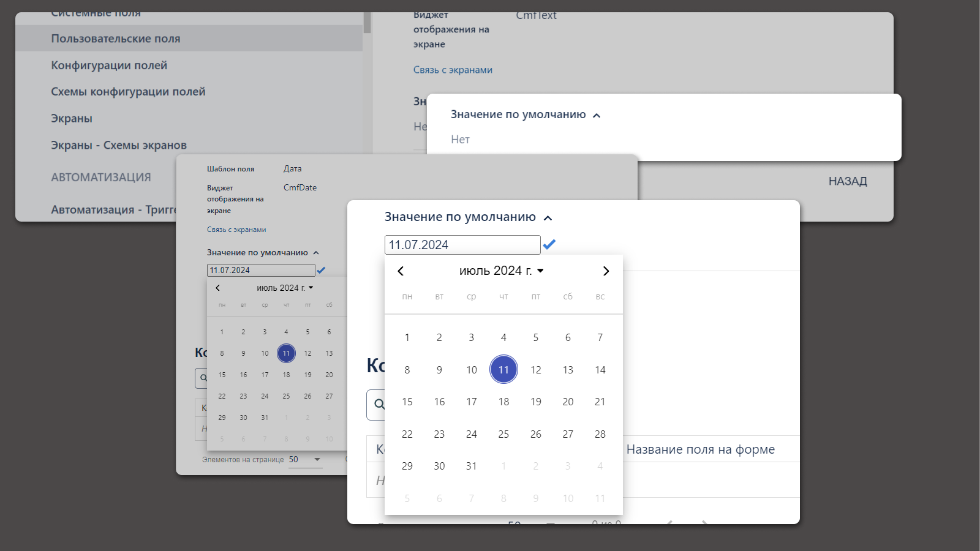The width and height of the screenshot is (980, 551).
Task: Select day 18 in the large calendar
Action: pyautogui.click(x=503, y=402)
